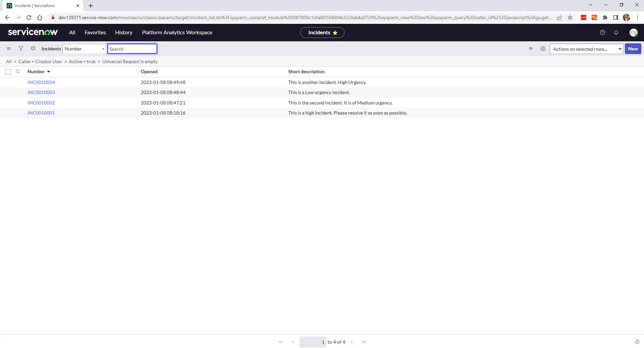
Task: Open incident INC0010002
Action: (x=41, y=103)
